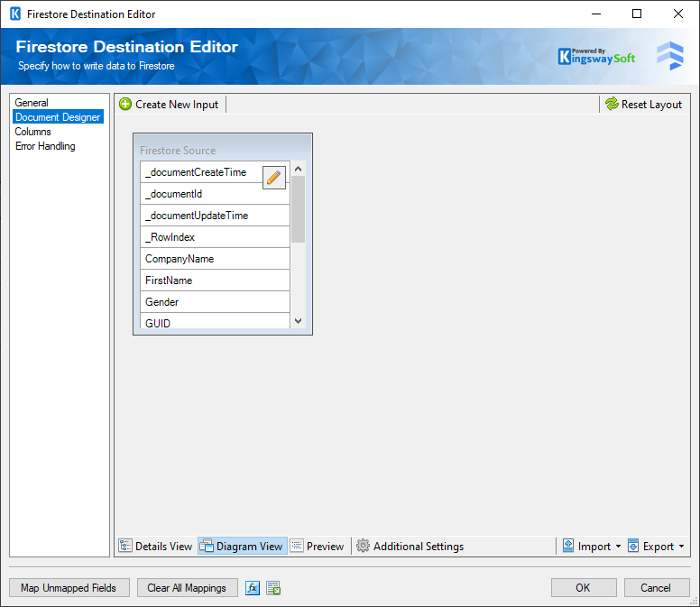Screen dimensions: 700x607
Task: Select the _RowIndex field
Action: pyautogui.click(x=215, y=237)
